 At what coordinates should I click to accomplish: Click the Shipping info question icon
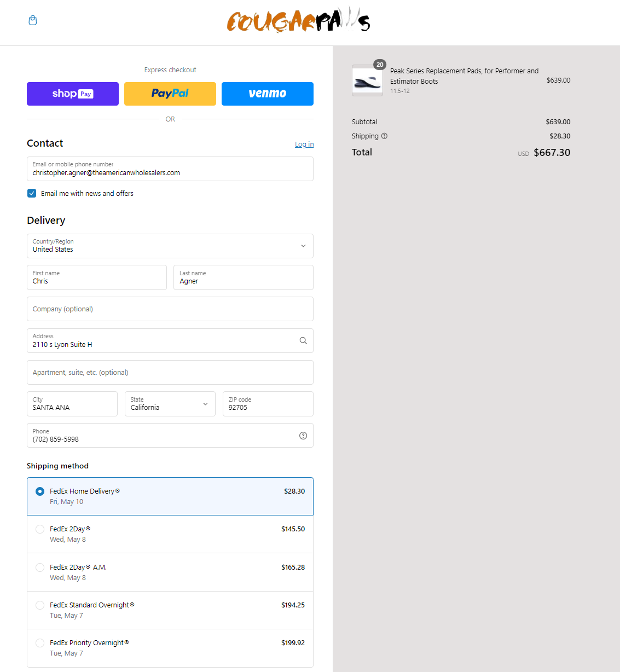[x=384, y=136]
